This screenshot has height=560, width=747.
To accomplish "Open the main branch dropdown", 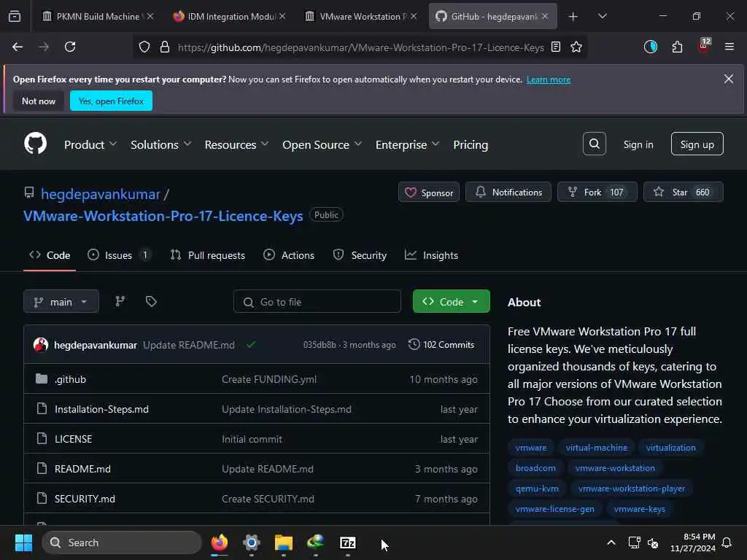I will click(x=61, y=301).
